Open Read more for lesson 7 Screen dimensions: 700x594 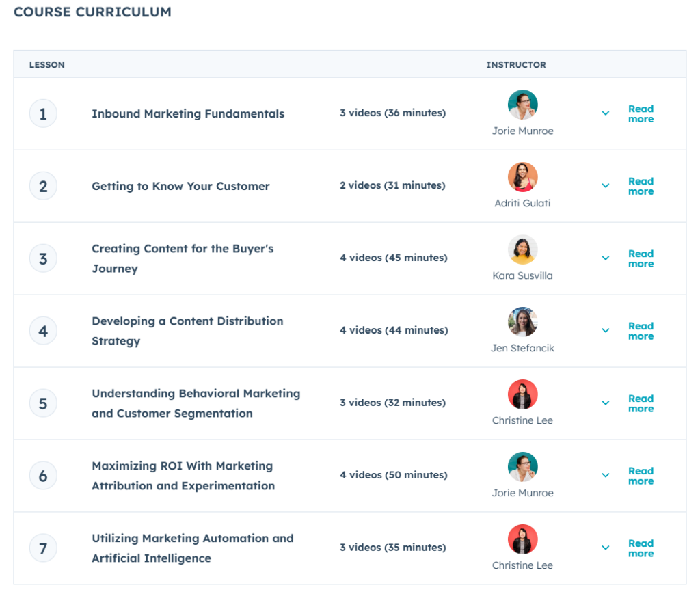(x=641, y=548)
